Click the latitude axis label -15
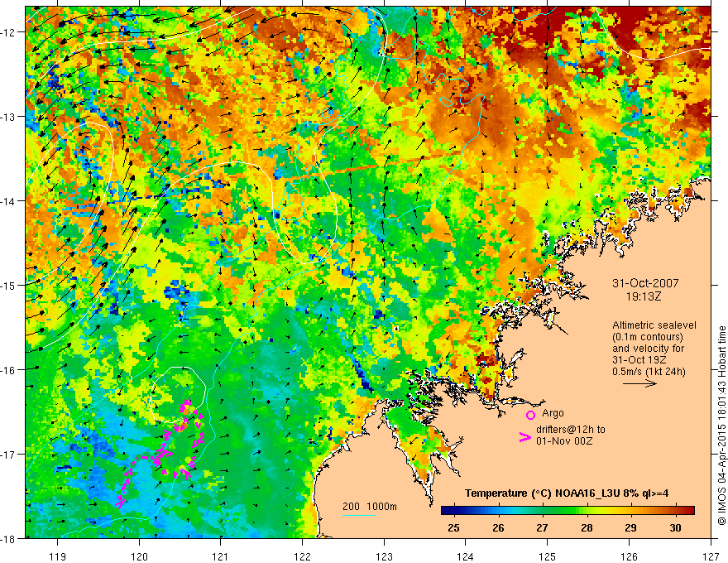 pyautogui.click(x=9, y=285)
